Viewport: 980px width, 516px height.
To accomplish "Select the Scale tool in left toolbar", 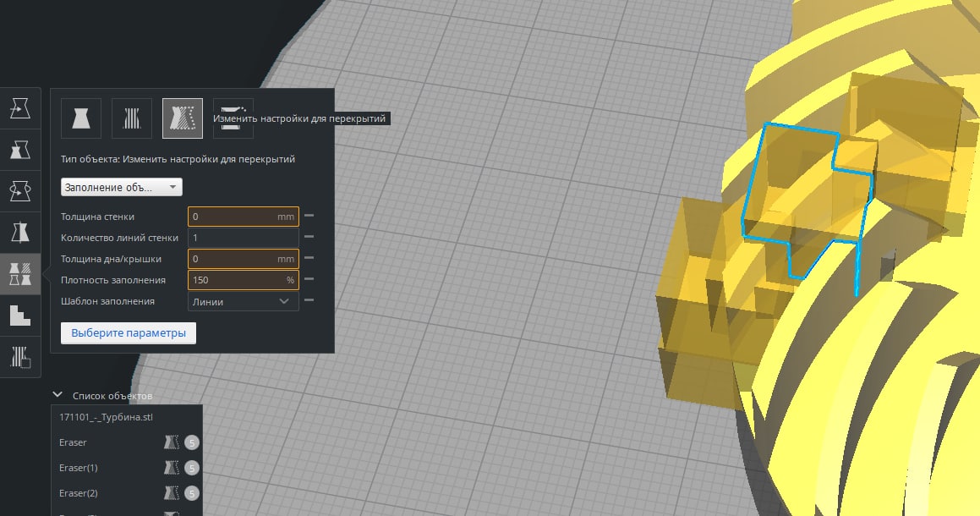I will pyautogui.click(x=20, y=150).
